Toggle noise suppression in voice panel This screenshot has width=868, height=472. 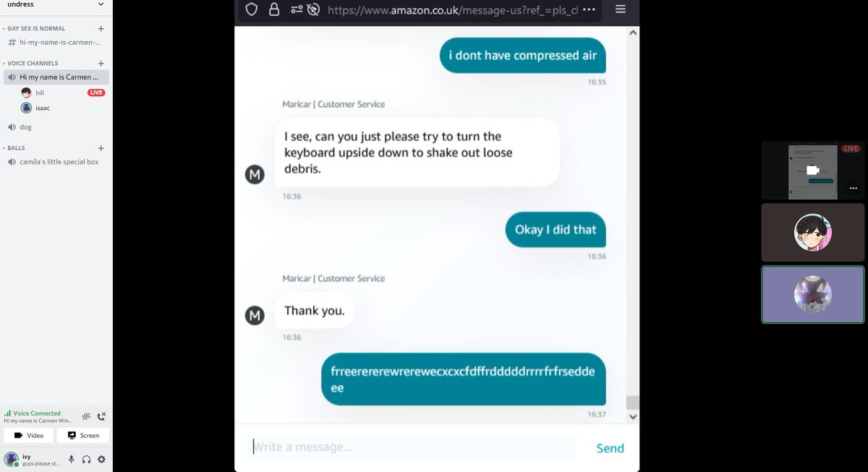(86, 416)
